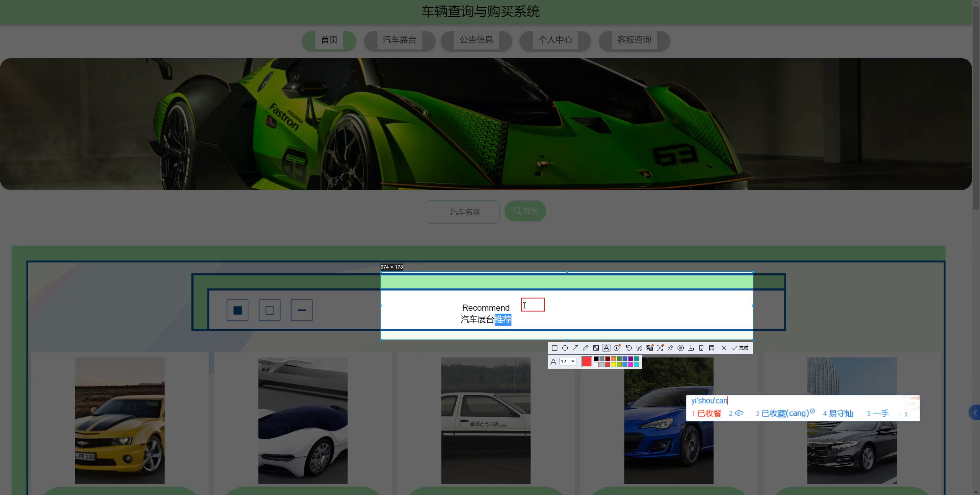
Task: Click the scissors long-screenshot tool
Action: tap(639, 348)
